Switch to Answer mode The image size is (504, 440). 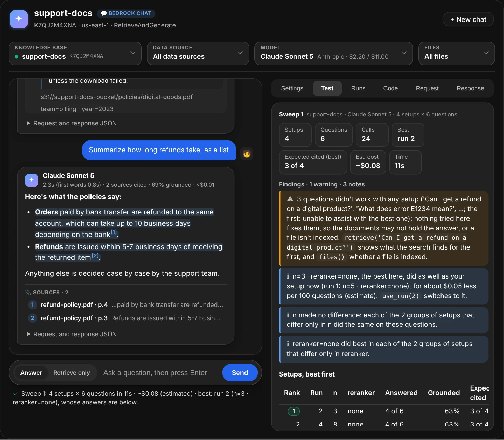pyautogui.click(x=31, y=373)
